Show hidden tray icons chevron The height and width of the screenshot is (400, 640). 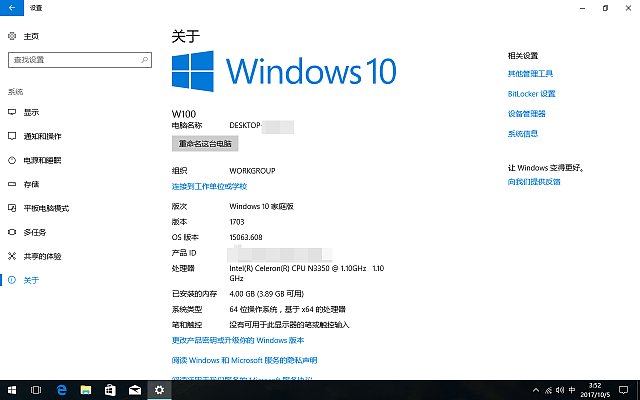pyautogui.click(x=536, y=390)
